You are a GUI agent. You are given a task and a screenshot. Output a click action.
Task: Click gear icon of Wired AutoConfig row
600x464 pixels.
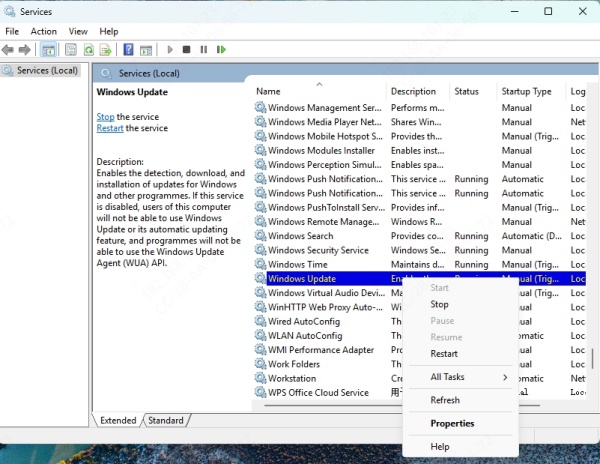(x=260, y=321)
